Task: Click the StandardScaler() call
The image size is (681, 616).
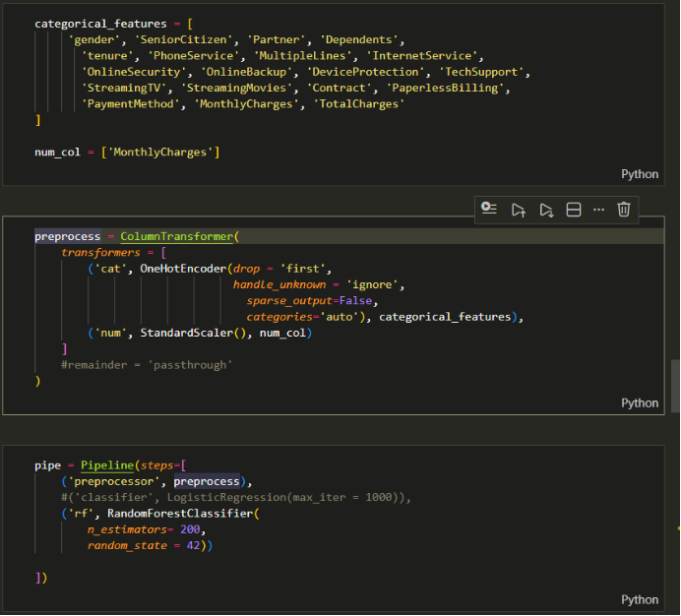Action: point(193,334)
